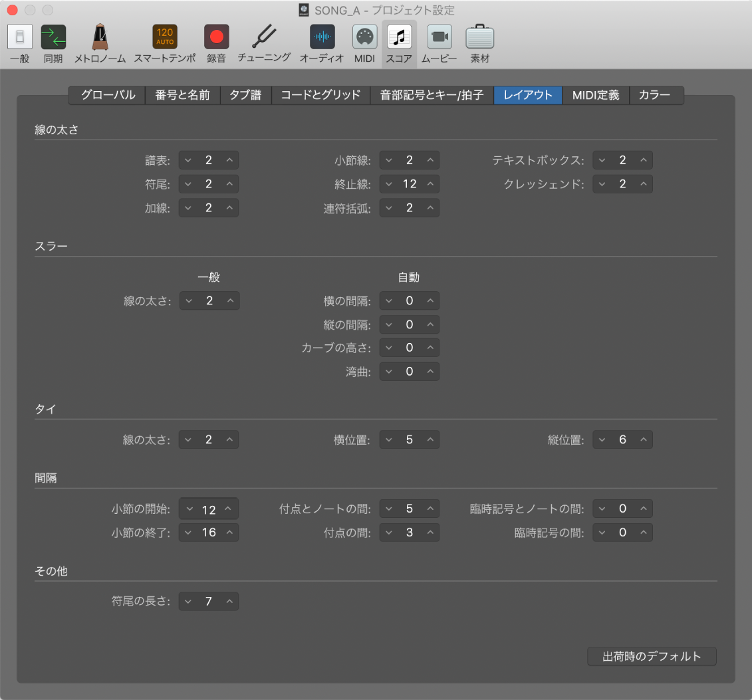Increase the tie 横位置 value
Viewport: 752px width, 700px height.
point(430,439)
